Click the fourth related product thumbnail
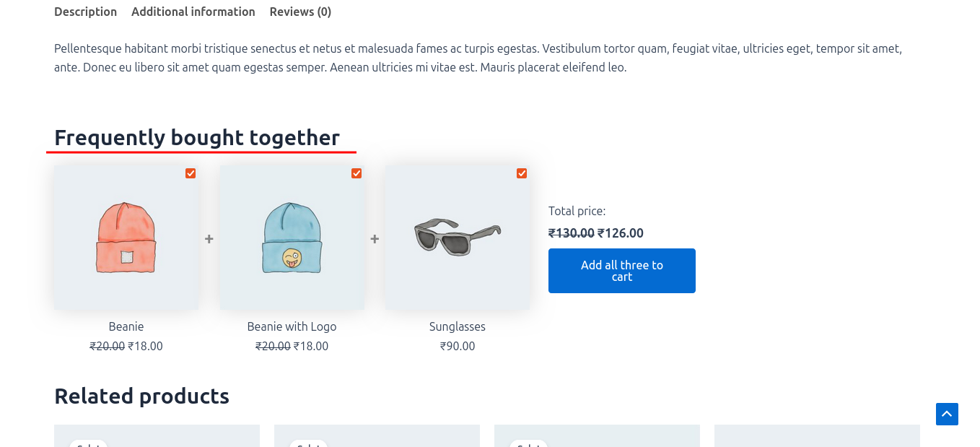This screenshot has height=447, width=980. tap(817, 436)
